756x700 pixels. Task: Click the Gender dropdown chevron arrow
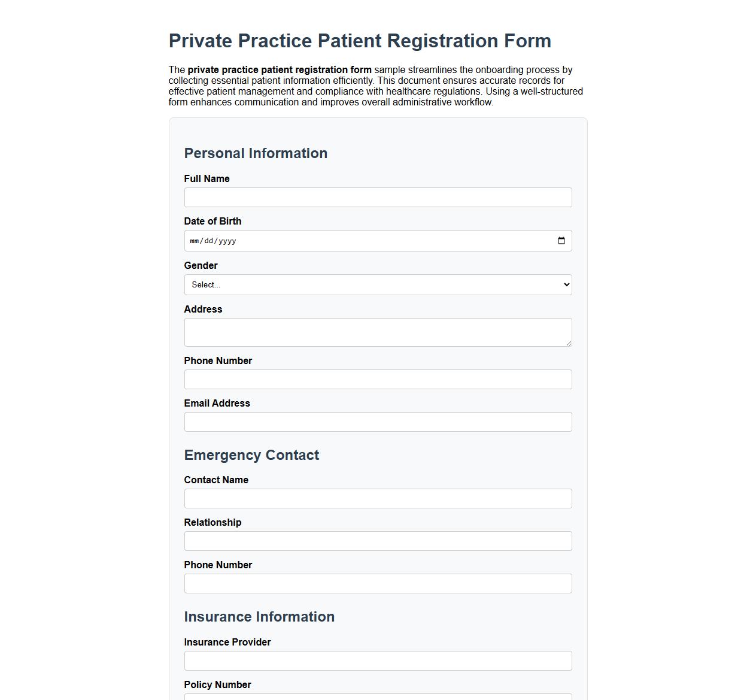click(x=566, y=284)
